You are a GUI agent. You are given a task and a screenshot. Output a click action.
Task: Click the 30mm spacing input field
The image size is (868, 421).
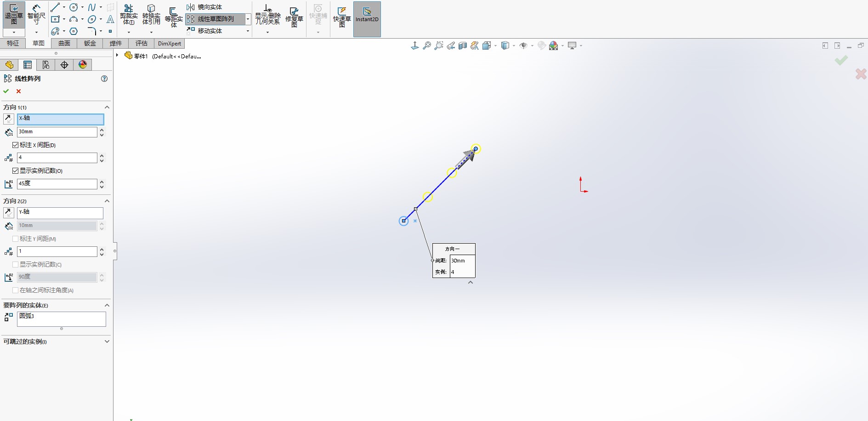click(x=57, y=132)
